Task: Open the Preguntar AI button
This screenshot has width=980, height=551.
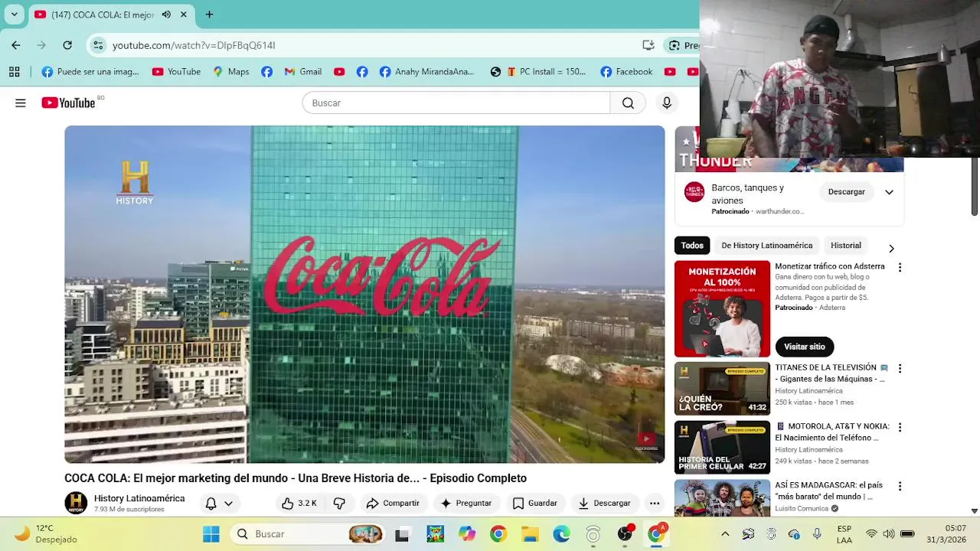Action: 466,503
